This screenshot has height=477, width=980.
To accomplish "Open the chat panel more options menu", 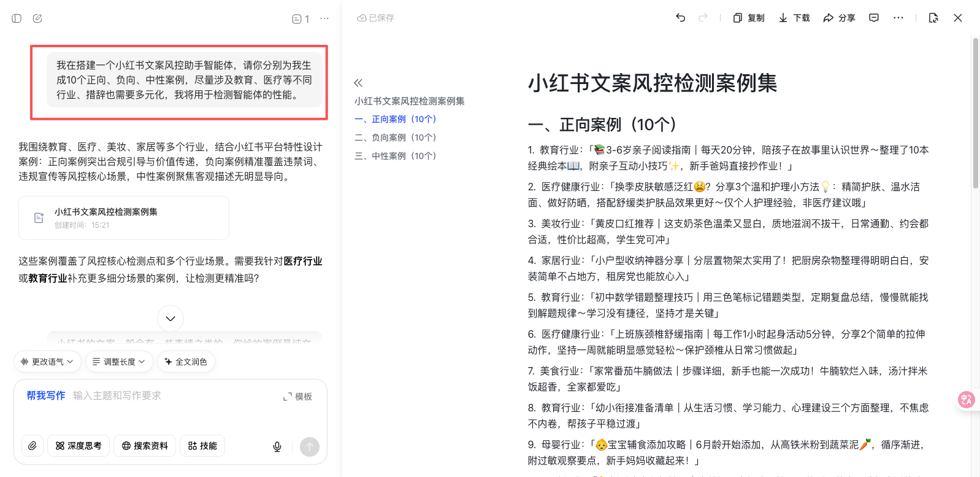I will (x=324, y=18).
